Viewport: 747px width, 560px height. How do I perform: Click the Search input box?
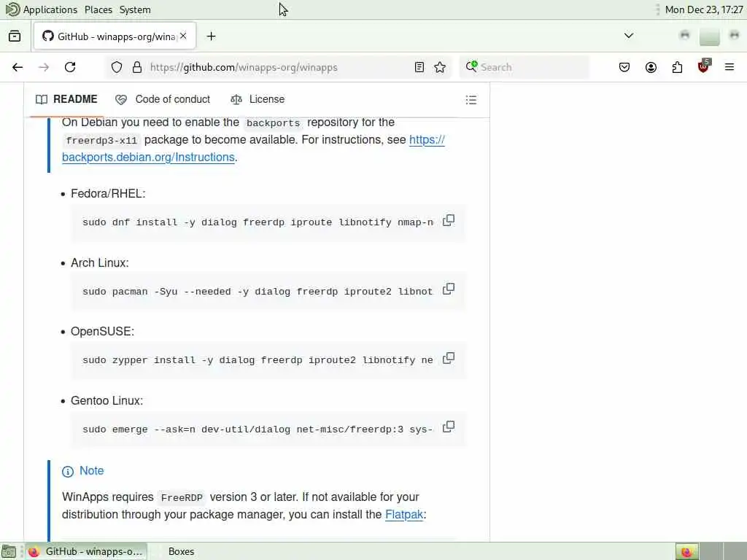click(x=524, y=67)
